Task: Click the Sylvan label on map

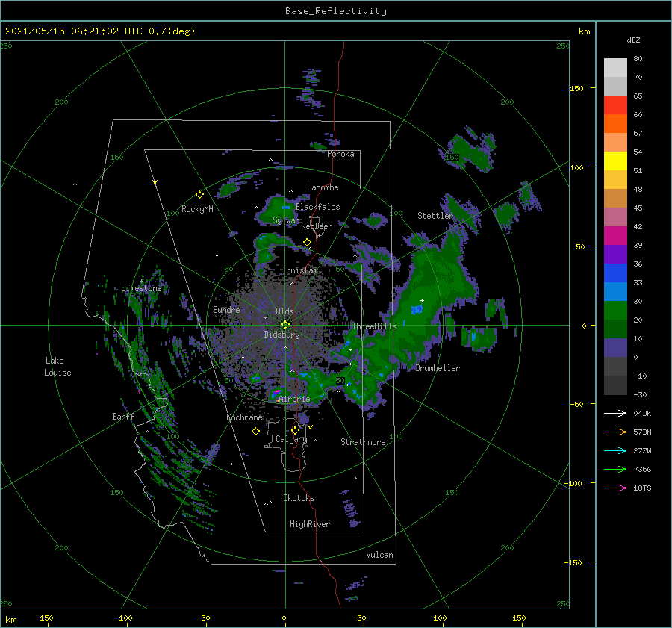Action: point(286,221)
